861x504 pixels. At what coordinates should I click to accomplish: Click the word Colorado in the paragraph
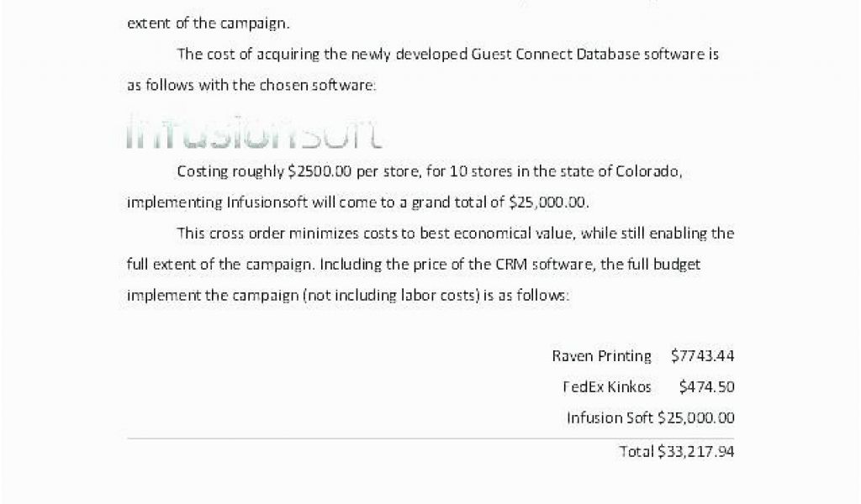pyautogui.click(x=648, y=171)
